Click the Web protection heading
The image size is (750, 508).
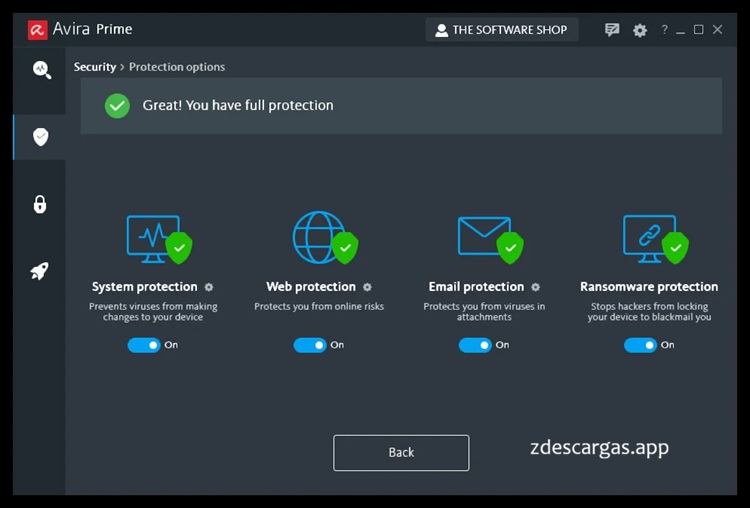pyautogui.click(x=311, y=287)
